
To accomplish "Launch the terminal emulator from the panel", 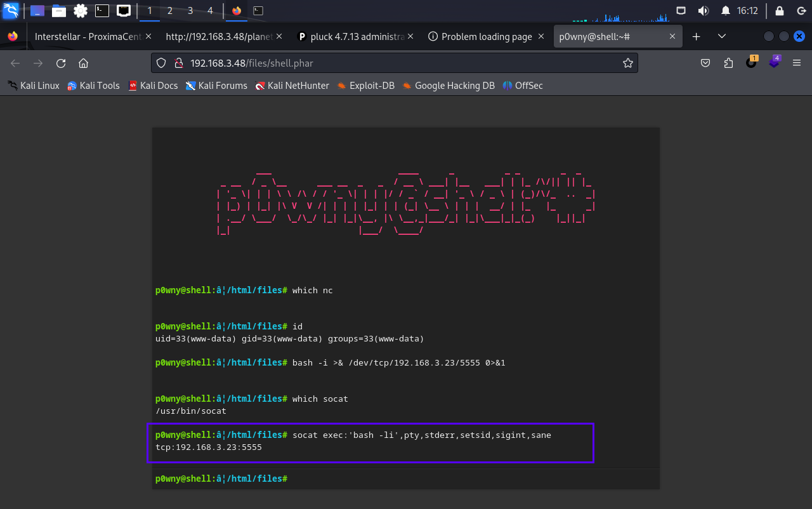I will click(101, 11).
